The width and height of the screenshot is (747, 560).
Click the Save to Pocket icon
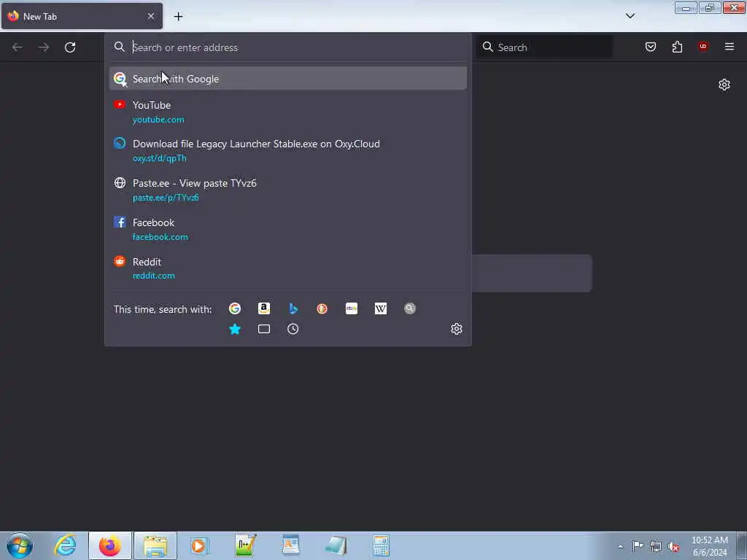click(650, 47)
